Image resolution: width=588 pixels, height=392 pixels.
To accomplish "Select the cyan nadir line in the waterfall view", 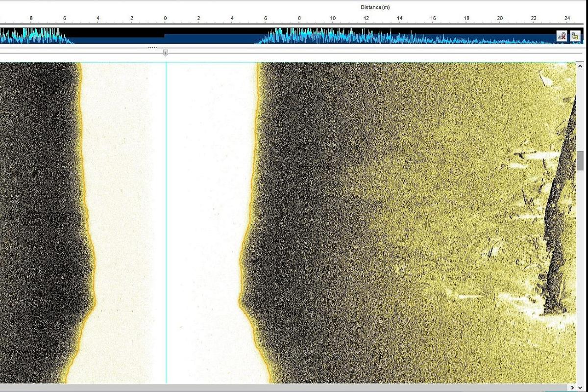I will [167, 221].
